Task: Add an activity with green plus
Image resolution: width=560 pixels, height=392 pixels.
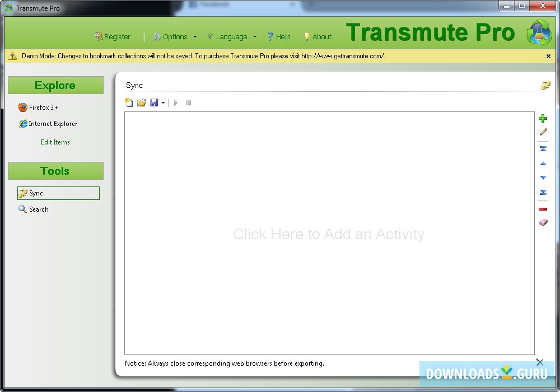Action: [x=543, y=119]
